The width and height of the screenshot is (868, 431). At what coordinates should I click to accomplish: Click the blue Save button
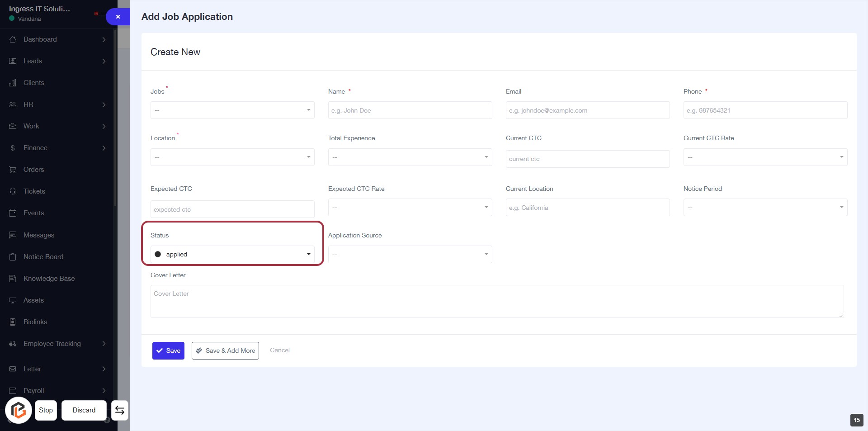point(168,350)
